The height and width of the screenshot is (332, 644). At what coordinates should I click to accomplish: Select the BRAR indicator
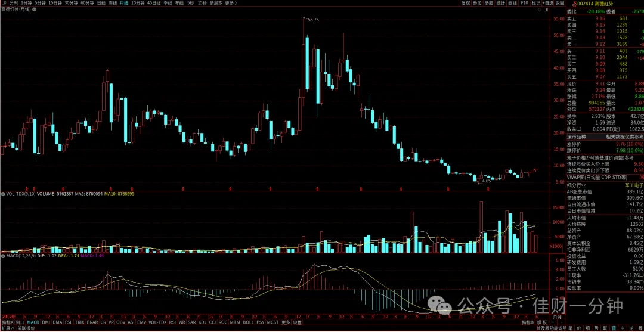[92, 322]
